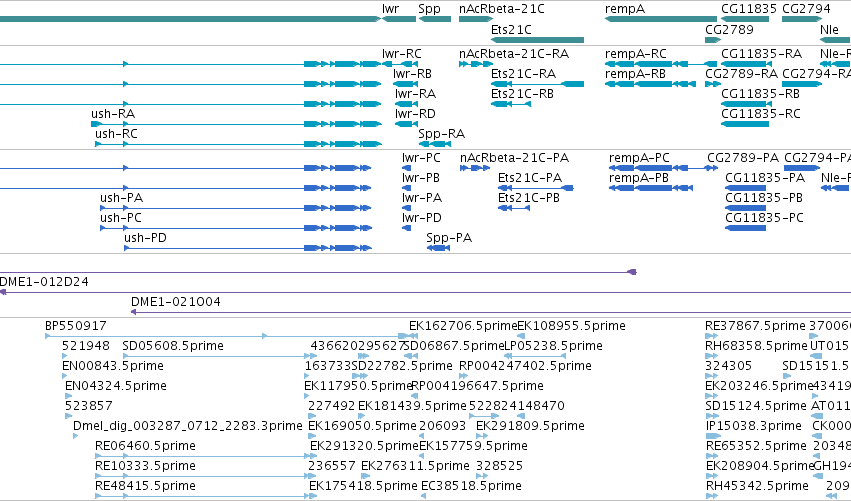Click the rempA gene name
Viewport: 851px width, 501px height.
click(625, 9)
